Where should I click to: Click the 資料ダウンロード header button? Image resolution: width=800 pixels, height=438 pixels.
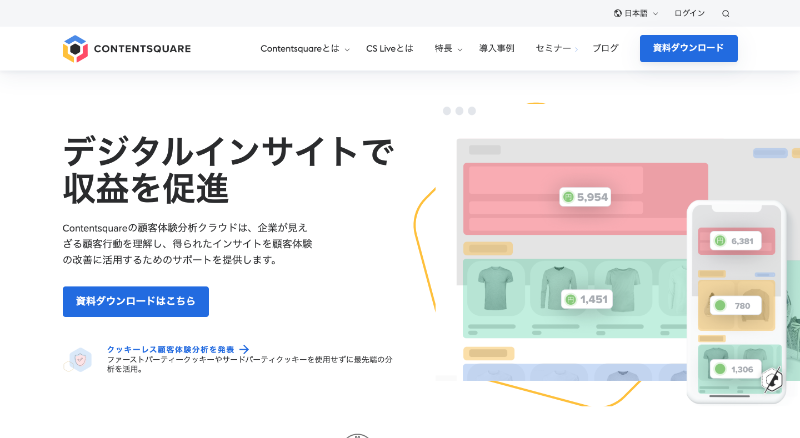click(x=688, y=48)
